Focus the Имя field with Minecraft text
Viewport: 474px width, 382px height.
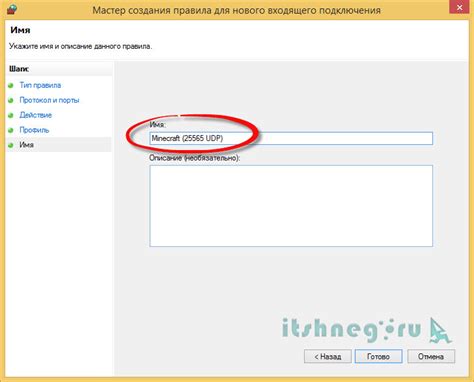[291, 138]
